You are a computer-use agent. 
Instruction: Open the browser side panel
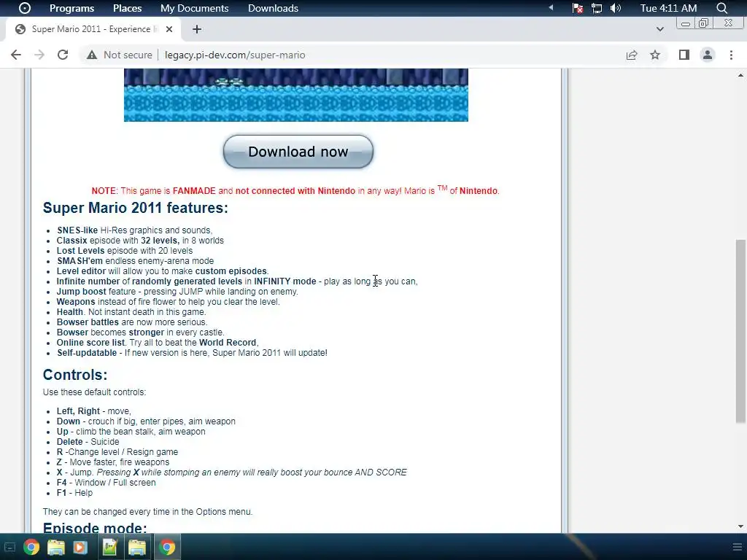click(684, 55)
